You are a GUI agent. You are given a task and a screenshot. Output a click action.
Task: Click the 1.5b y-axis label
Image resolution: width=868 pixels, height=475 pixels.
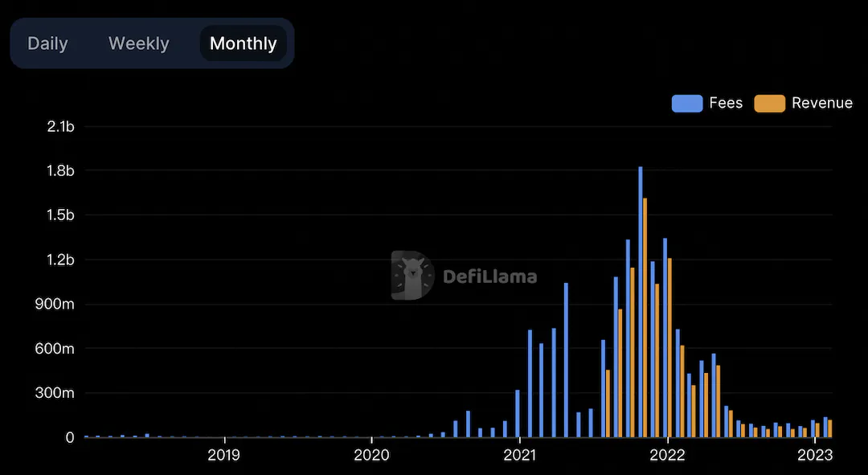(61, 215)
